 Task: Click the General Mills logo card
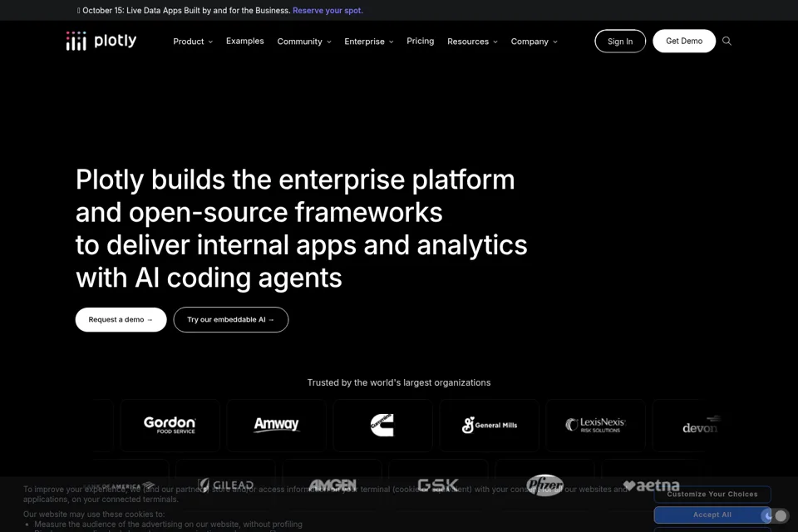pos(489,425)
